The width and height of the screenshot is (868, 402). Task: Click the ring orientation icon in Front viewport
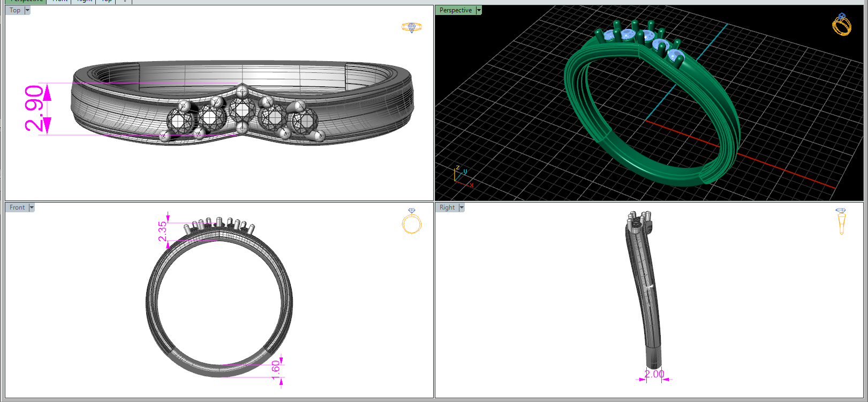click(412, 221)
